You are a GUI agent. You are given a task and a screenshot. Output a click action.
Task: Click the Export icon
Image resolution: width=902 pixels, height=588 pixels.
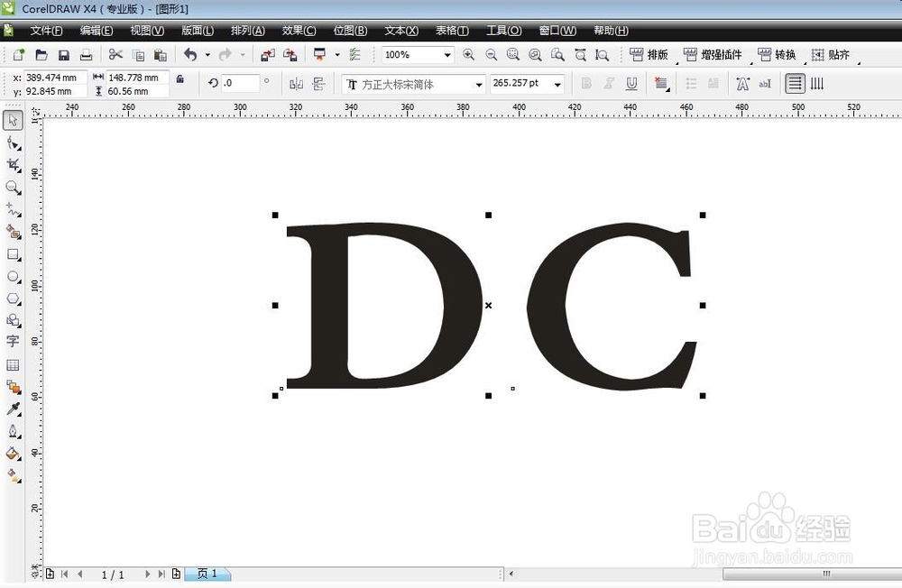click(290, 55)
